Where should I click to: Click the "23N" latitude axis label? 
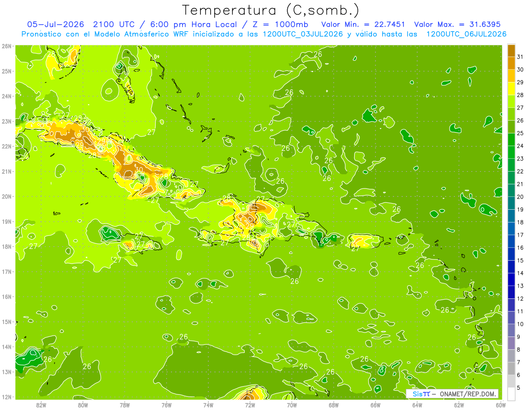7,121
